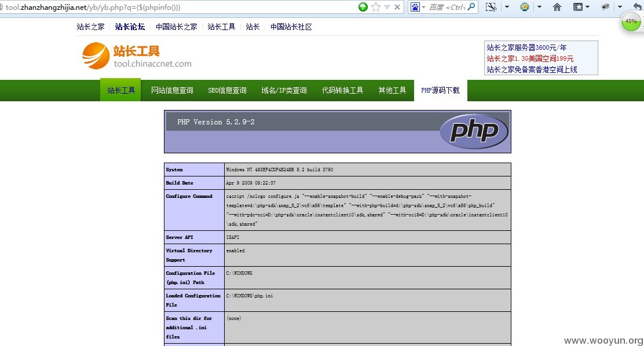The height and width of the screenshot is (346, 644).
Task: Open dropdown next to the screenshot tool
Action: pyautogui.click(x=507, y=7)
